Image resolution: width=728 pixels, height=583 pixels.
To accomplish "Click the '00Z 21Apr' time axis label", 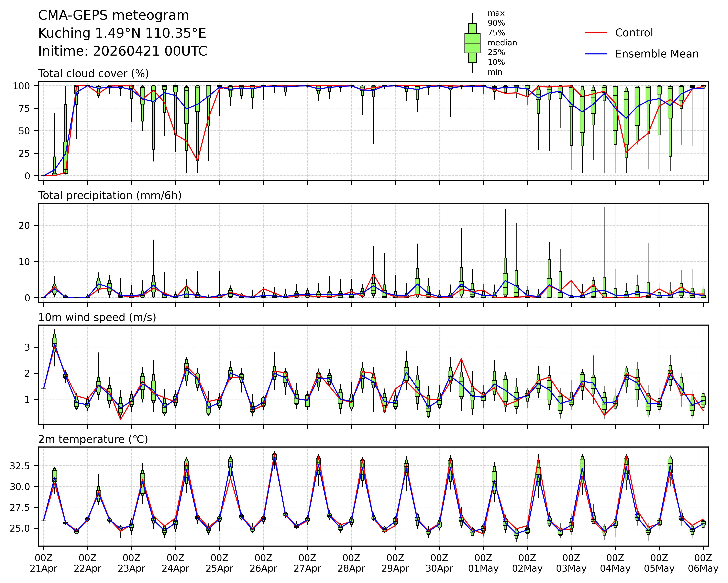I will click(x=43, y=563).
